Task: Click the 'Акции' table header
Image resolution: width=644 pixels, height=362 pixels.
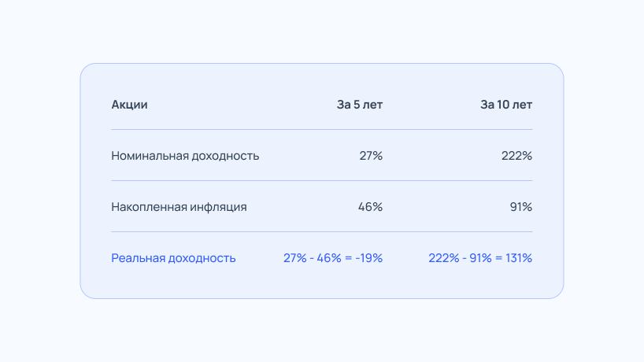Action: coord(129,105)
